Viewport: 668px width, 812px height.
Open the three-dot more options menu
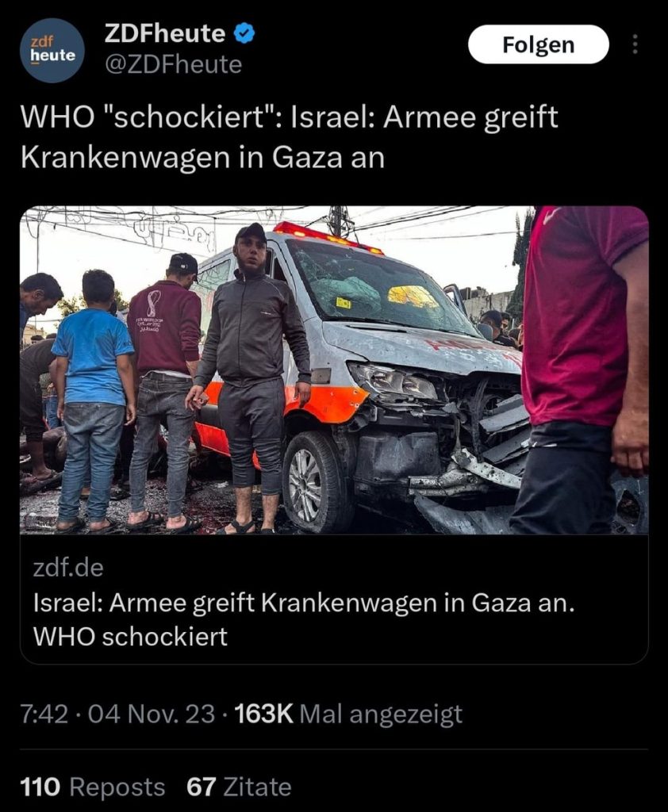[x=635, y=44]
